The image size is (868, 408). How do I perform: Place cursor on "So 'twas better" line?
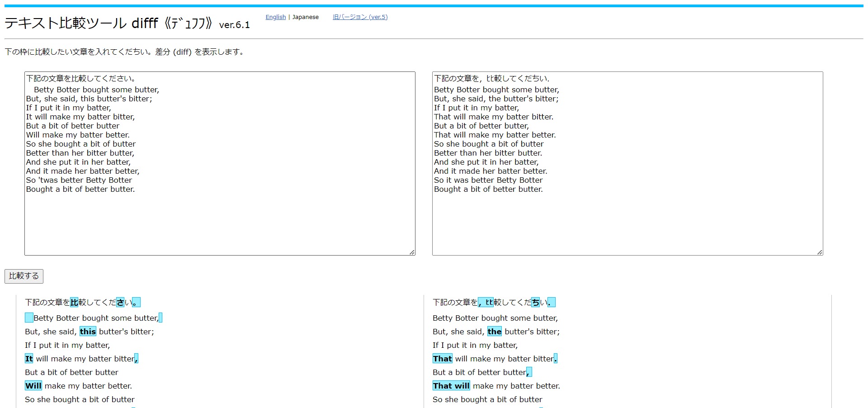click(79, 180)
